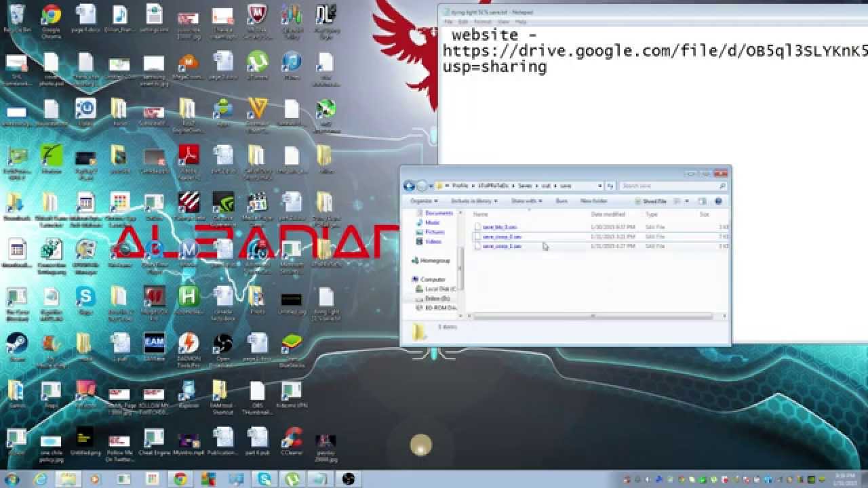868x488 pixels.
Task: Switch to Skype on the taskbar
Action: [x=264, y=479]
